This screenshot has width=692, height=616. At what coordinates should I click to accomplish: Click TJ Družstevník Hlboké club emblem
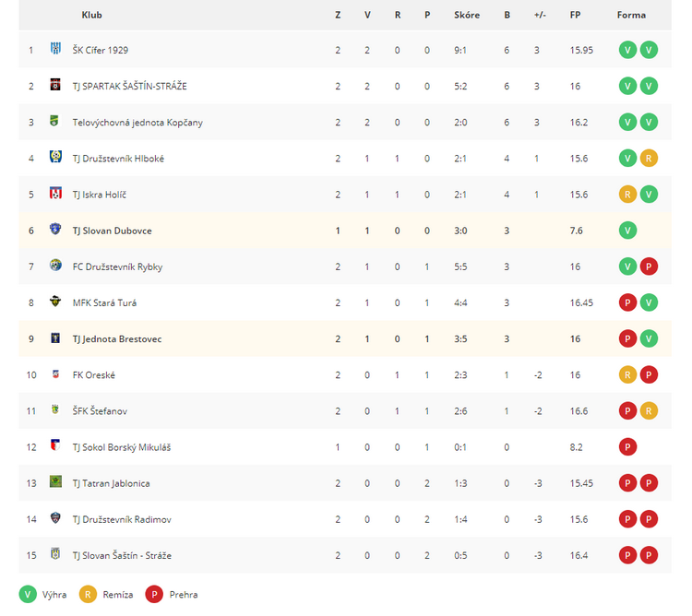tap(55, 157)
